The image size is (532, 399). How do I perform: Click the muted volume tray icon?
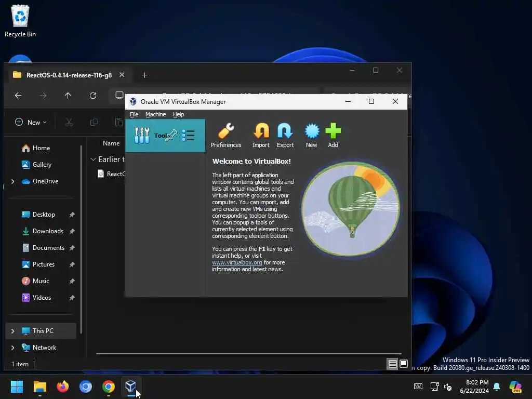448,387
